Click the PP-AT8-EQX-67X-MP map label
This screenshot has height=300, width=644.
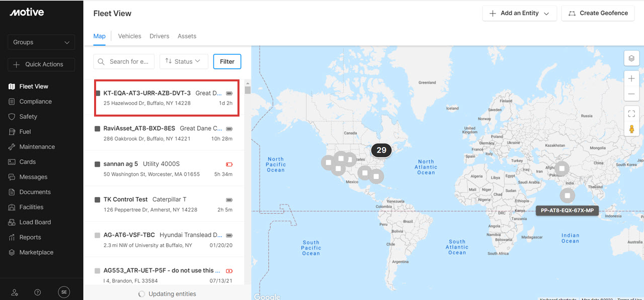click(568, 211)
